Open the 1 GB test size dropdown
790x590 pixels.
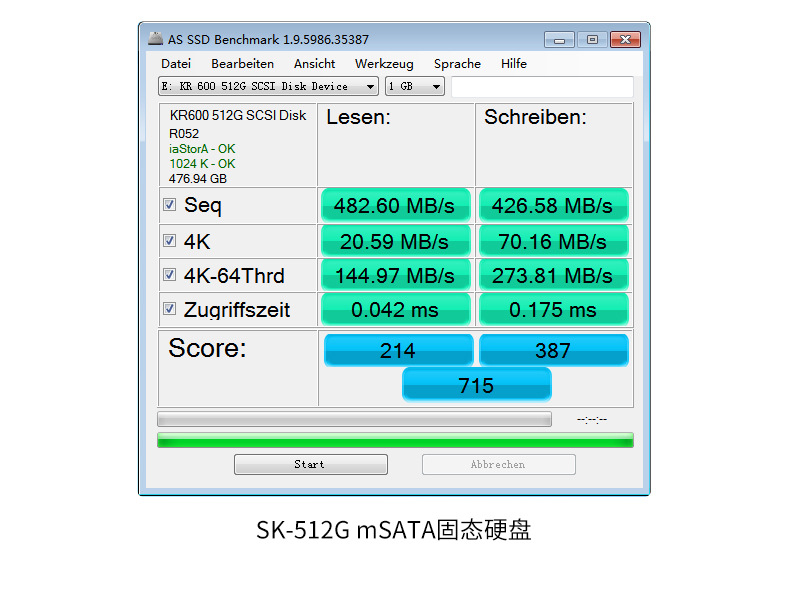(x=415, y=86)
